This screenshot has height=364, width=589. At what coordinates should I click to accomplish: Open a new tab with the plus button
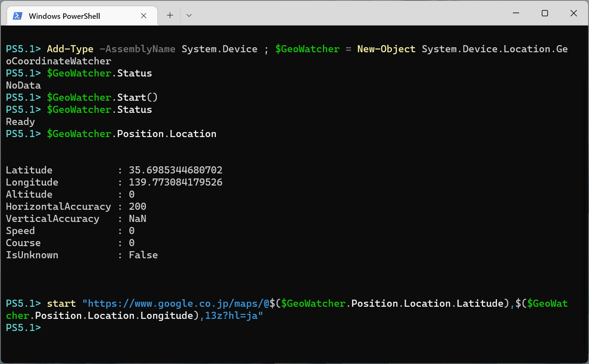(170, 15)
